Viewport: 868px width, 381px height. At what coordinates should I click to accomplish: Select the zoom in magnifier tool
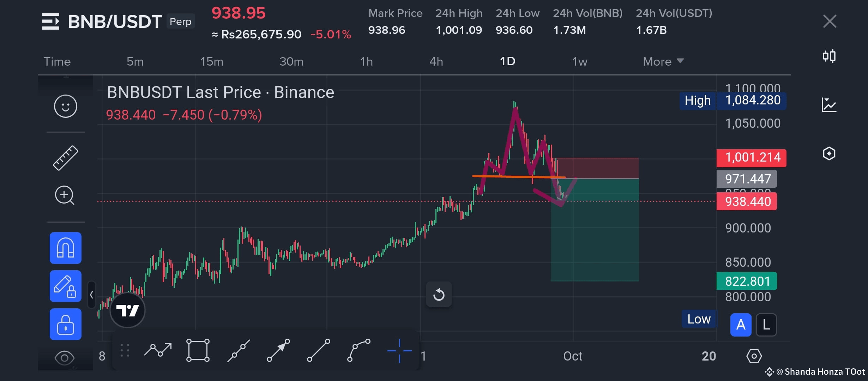click(x=65, y=195)
